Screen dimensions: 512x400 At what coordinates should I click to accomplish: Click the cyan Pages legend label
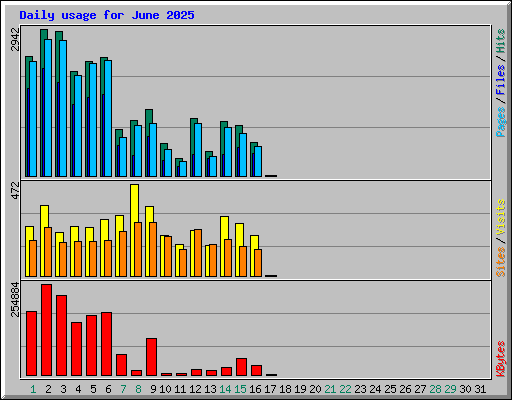[x=501, y=121]
